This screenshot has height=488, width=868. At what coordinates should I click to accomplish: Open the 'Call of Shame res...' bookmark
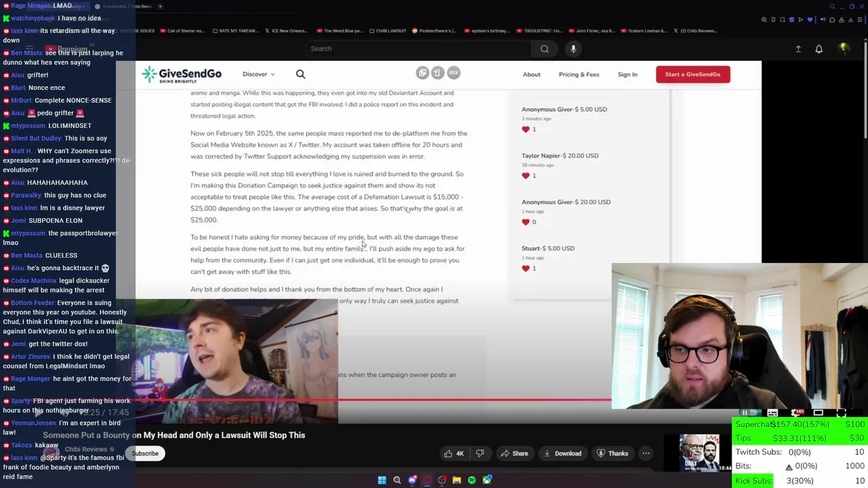tap(181, 30)
